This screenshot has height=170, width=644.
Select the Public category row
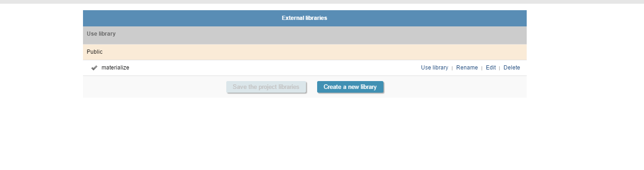[x=305, y=52]
